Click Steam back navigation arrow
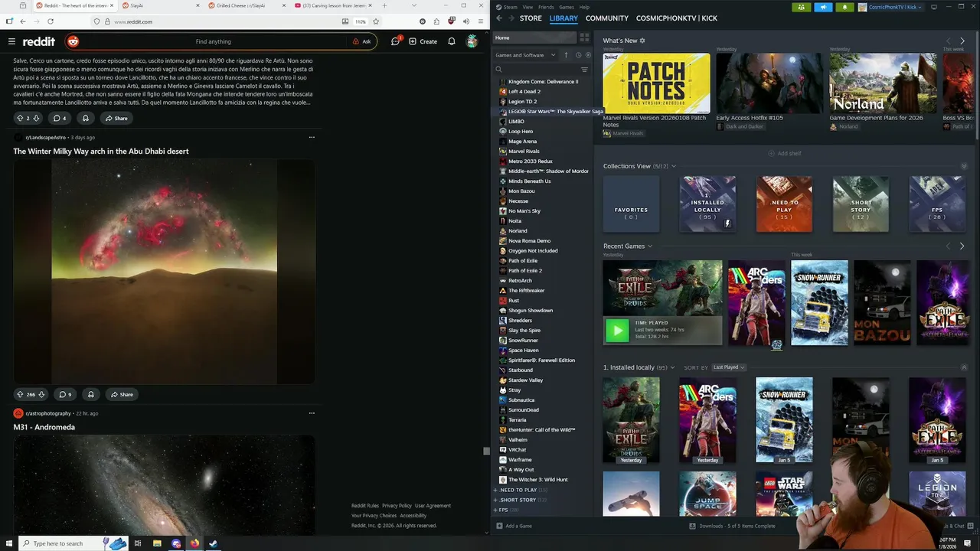 click(499, 18)
